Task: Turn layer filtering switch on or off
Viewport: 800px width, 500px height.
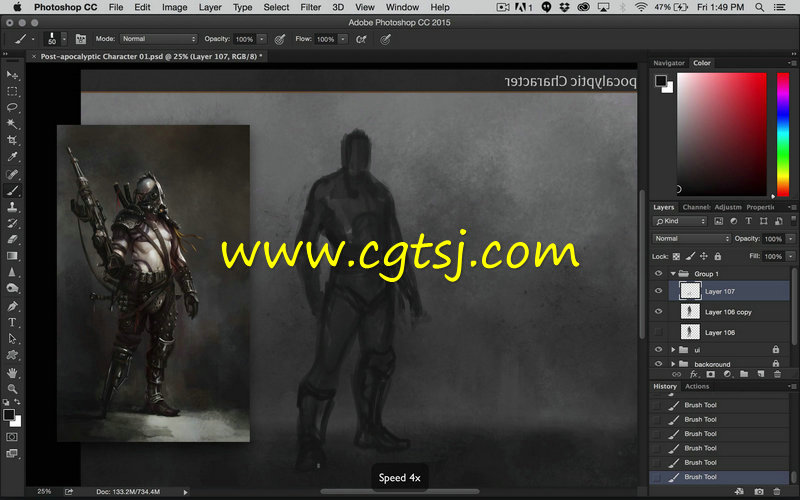Action: click(793, 220)
